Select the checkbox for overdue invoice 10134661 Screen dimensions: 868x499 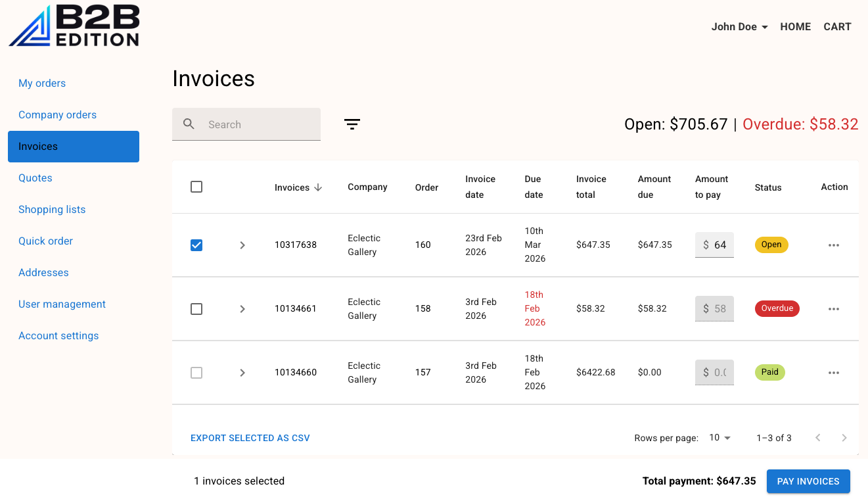[x=196, y=308]
